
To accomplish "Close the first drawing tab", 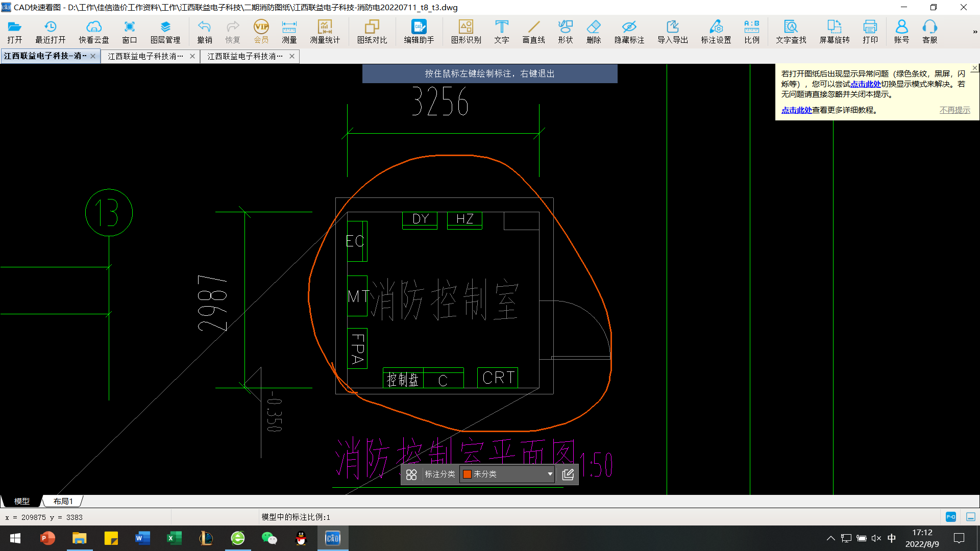I will 93,56.
